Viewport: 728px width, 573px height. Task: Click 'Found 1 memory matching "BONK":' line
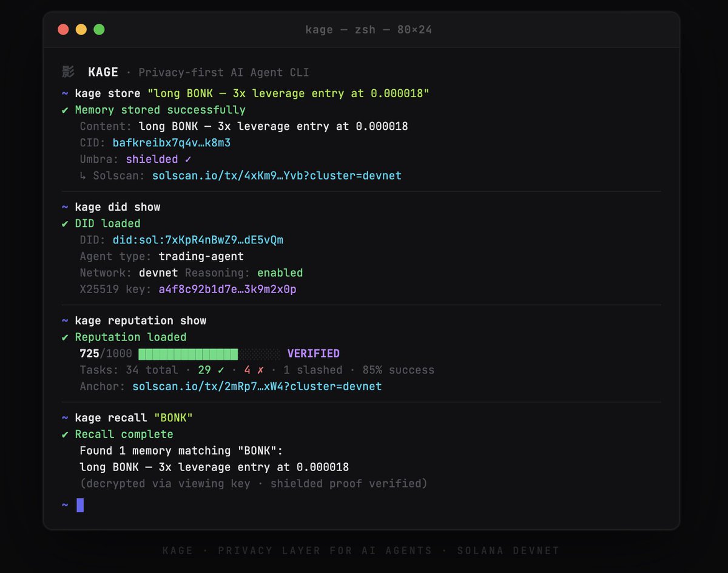pyautogui.click(x=181, y=450)
